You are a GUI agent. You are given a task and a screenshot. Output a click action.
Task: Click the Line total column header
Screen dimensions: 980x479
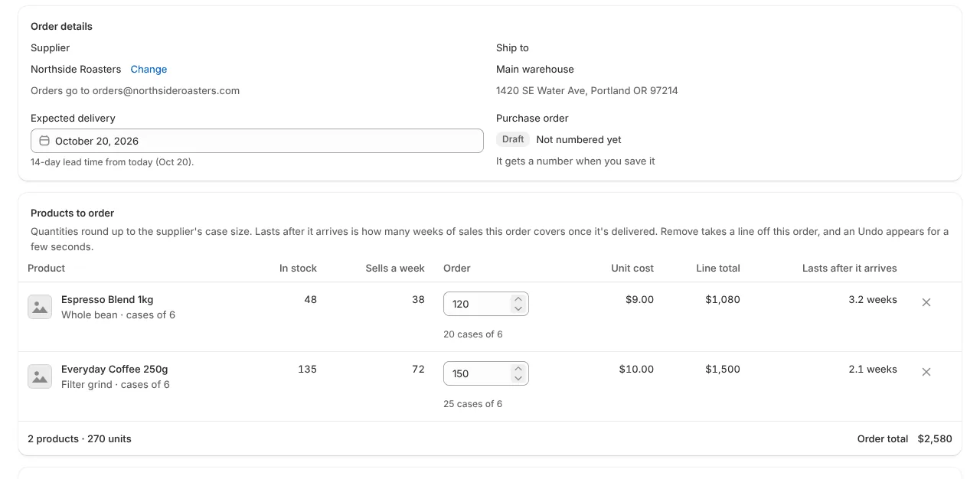coord(718,268)
